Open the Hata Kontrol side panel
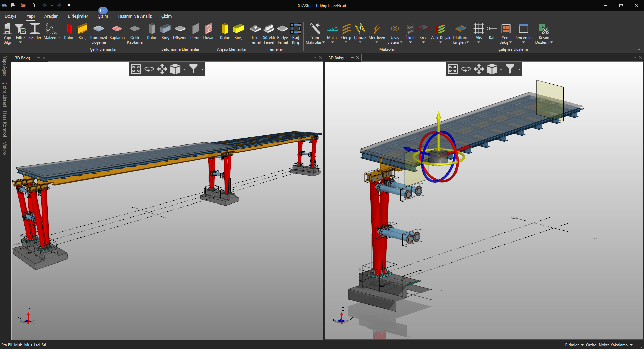This screenshot has height=349, width=644. [5, 124]
